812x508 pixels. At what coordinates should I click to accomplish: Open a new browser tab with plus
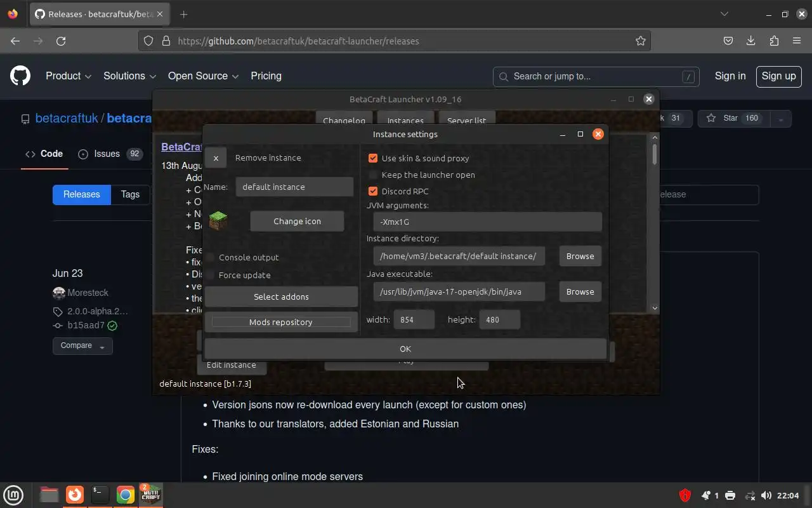click(183, 14)
